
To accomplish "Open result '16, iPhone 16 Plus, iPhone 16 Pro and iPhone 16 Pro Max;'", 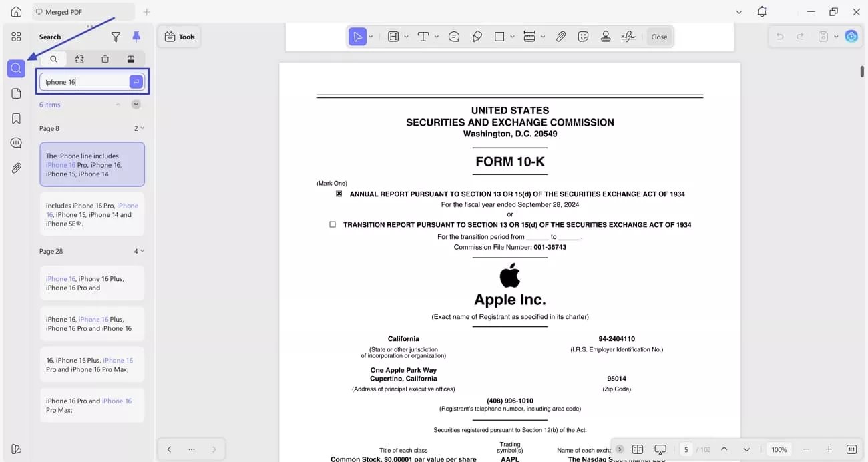I will 92,365.
